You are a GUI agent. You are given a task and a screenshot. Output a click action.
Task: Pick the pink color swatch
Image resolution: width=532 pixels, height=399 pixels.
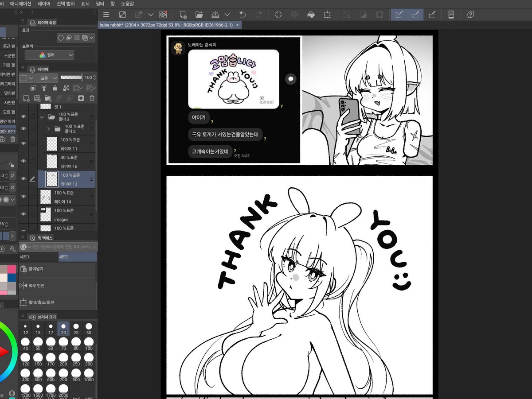[12, 269]
